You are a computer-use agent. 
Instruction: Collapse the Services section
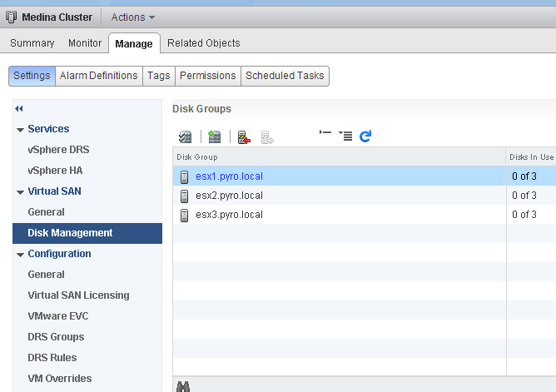coord(20,129)
